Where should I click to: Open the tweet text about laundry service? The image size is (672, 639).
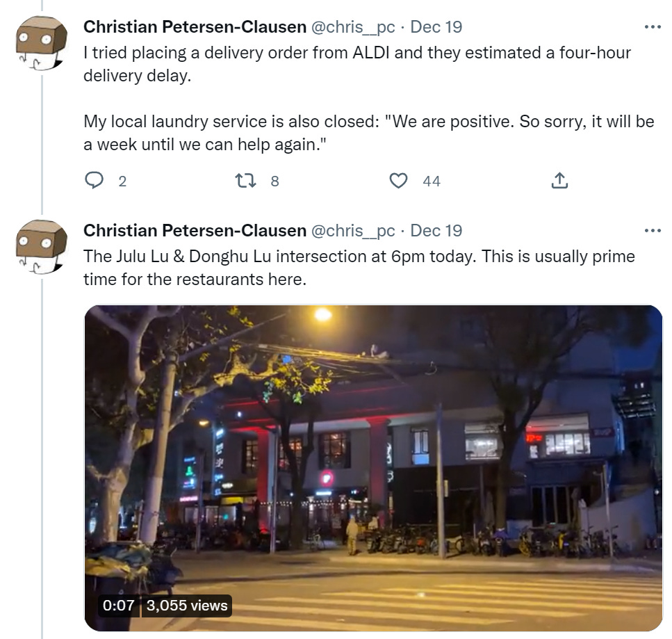point(368,133)
